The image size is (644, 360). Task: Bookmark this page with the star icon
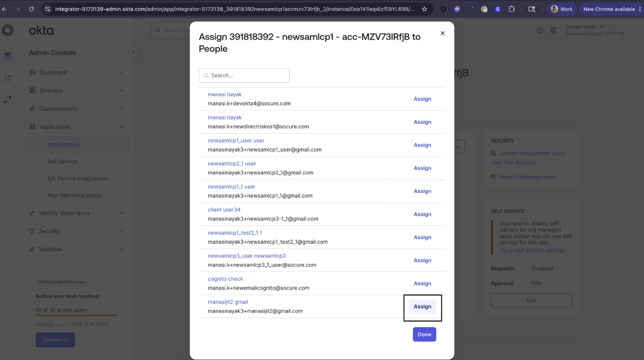[424, 9]
